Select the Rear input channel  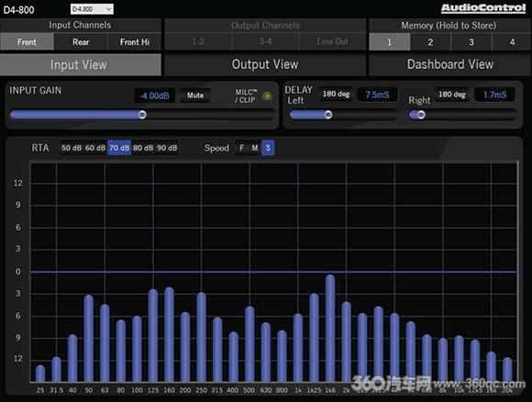coord(81,42)
